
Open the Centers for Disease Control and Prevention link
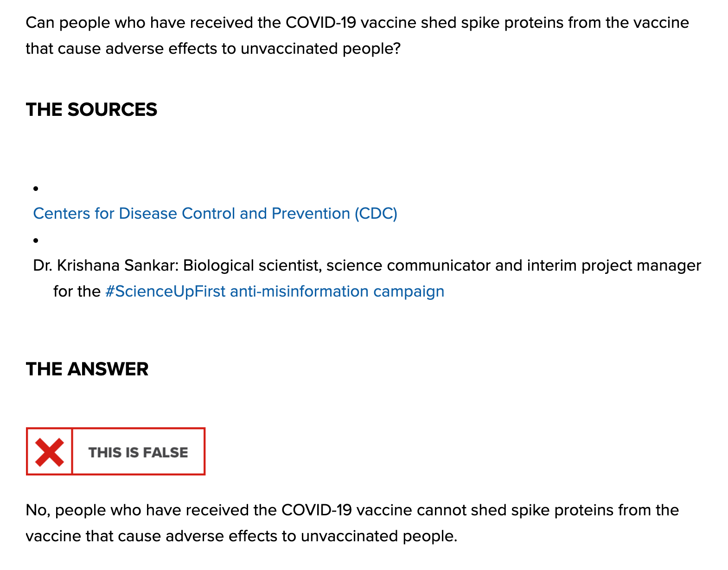click(x=215, y=213)
